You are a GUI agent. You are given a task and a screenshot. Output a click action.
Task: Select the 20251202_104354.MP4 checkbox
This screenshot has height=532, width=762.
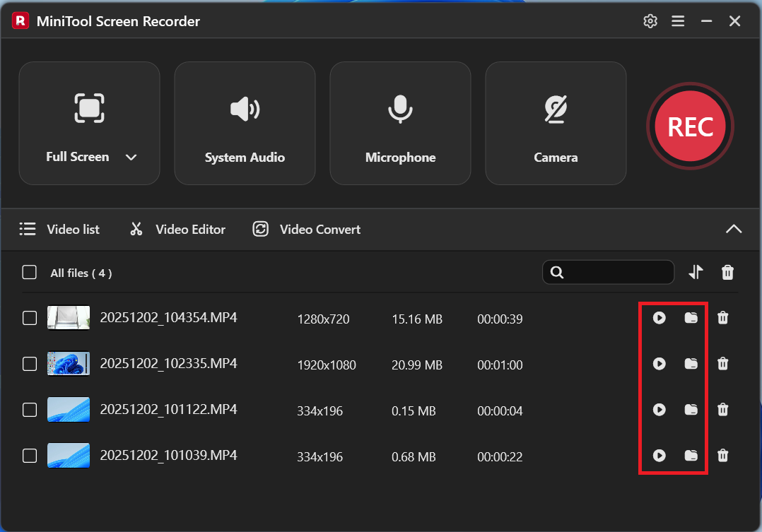click(x=29, y=318)
